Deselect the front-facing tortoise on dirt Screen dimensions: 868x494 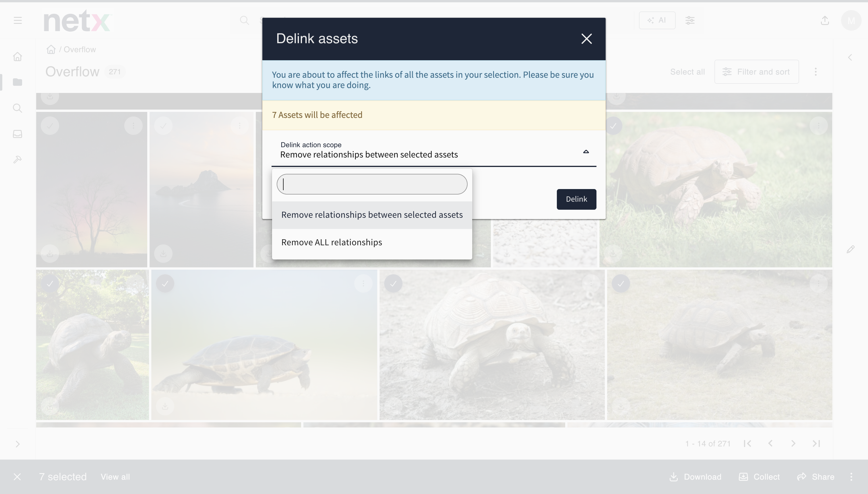pos(393,283)
